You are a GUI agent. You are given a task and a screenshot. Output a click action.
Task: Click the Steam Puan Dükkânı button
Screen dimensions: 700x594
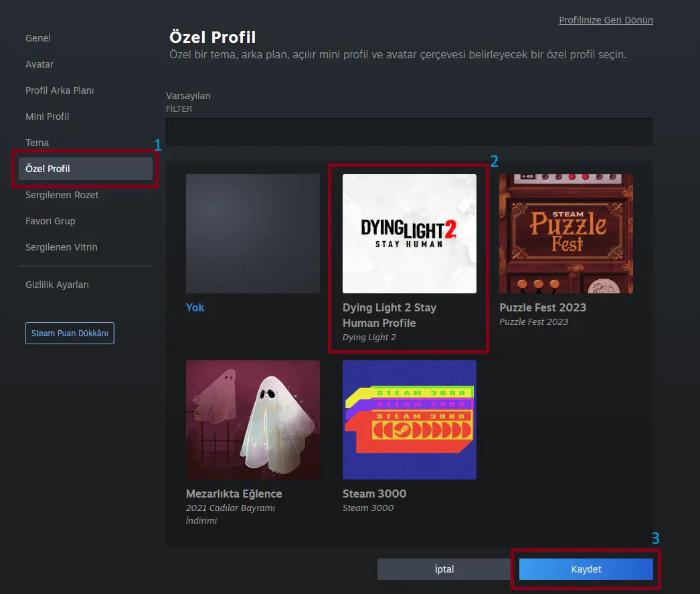click(x=70, y=333)
